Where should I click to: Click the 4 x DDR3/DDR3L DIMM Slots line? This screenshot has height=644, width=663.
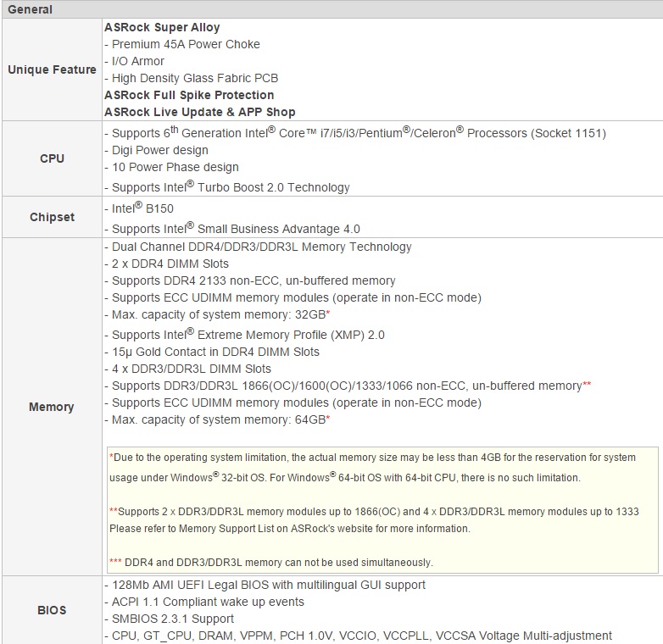188,369
